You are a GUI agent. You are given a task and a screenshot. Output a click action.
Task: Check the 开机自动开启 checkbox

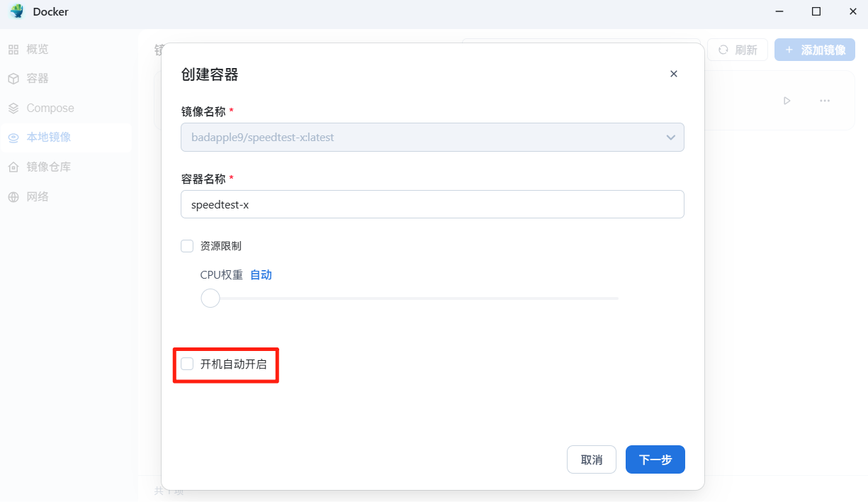pyautogui.click(x=187, y=364)
